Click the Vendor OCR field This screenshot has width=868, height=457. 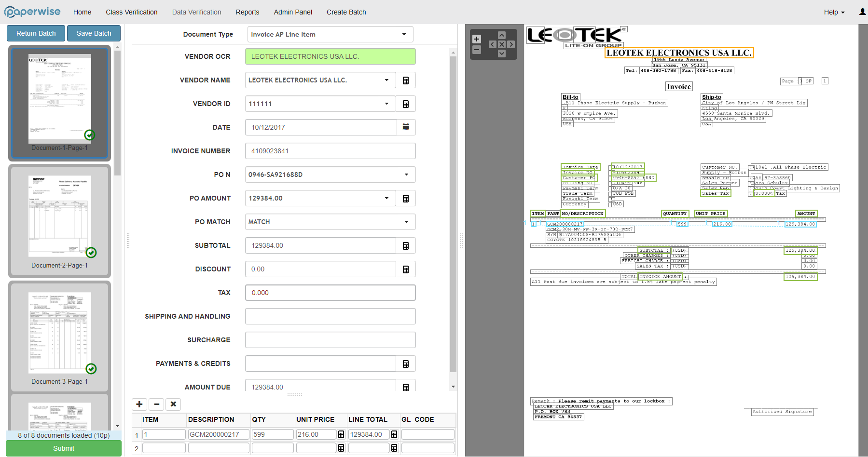coord(331,56)
